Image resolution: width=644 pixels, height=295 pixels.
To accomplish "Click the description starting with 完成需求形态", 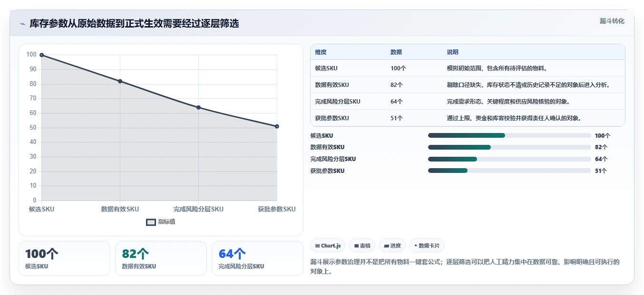I will pyautogui.click(x=508, y=102).
